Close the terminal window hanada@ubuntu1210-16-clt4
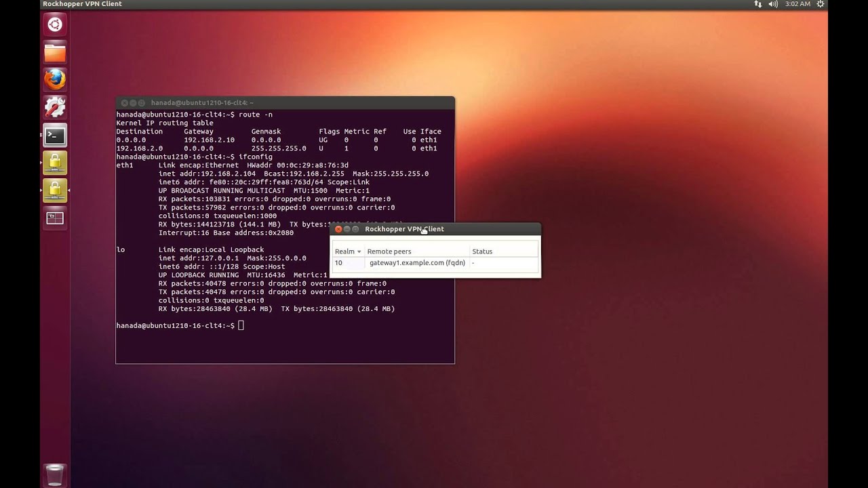This screenshot has width=868, height=488. pyautogui.click(x=124, y=103)
